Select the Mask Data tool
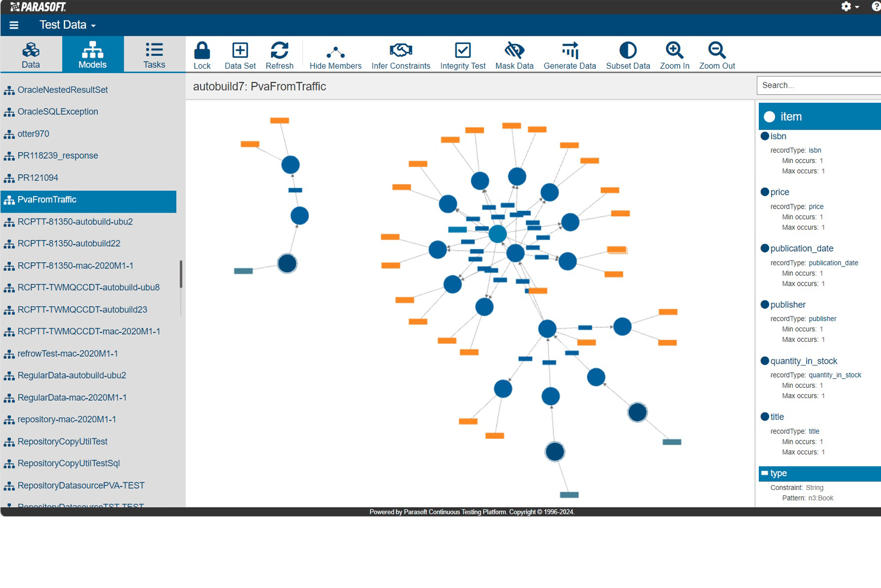The width and height of the screenshot is (881, 588). tap(514, 55)
